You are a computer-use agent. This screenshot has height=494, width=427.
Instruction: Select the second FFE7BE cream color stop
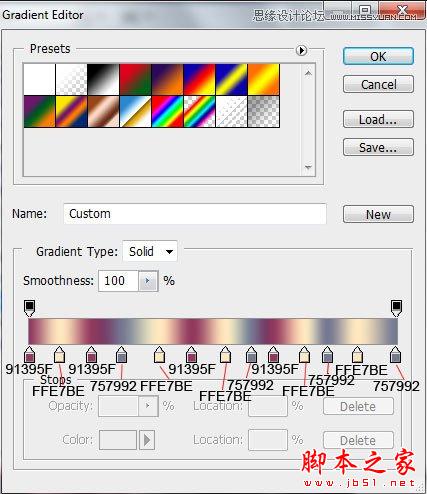pos(159,355)
